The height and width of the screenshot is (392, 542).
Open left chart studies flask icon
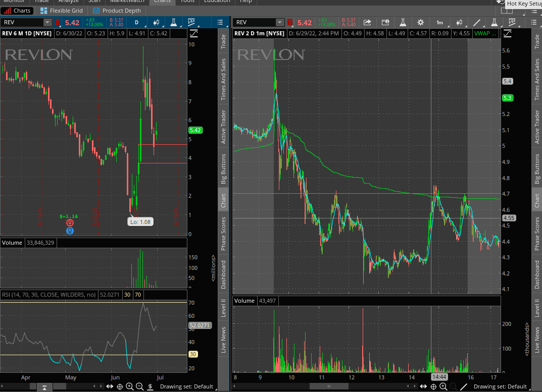pos(174,22)
